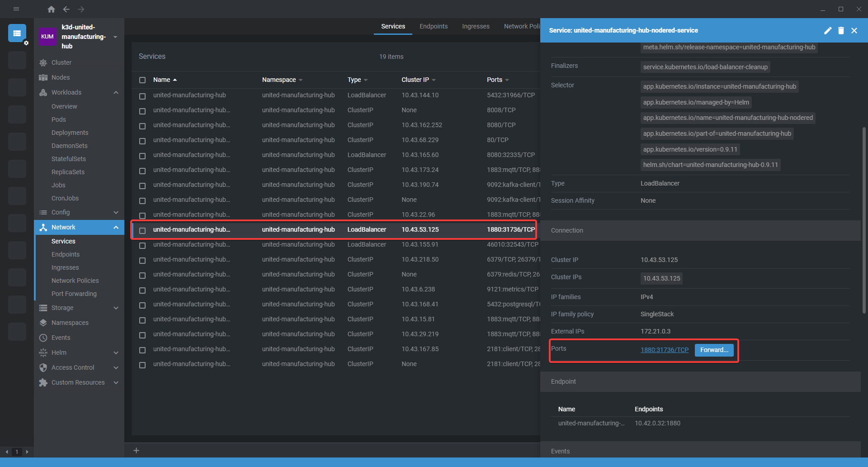Check the box for service 10.43.53.125
Viewport: 868px width, 467px height.
[142, 231]
